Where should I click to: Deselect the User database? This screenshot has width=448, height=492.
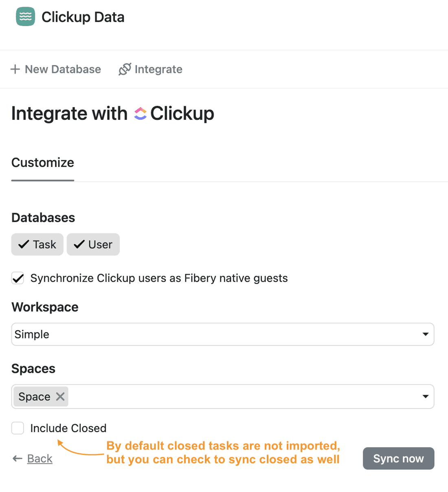tap(93, 244)
